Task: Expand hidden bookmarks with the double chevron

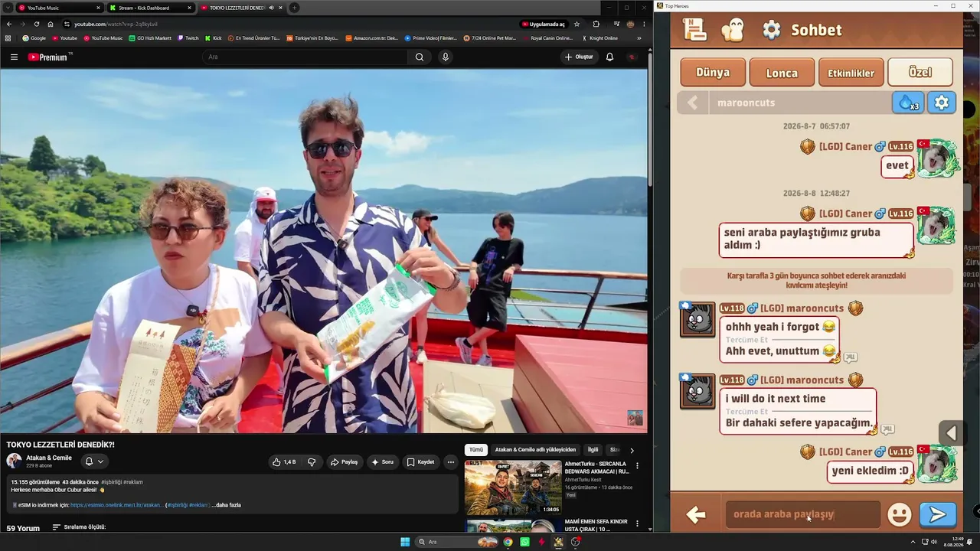Action: click(x=639, y=38)
